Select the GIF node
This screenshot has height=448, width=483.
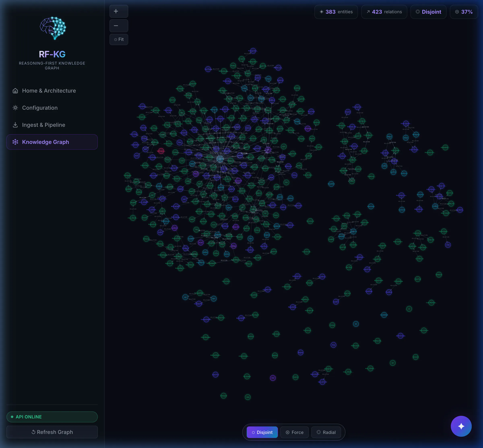click(393, 363)
